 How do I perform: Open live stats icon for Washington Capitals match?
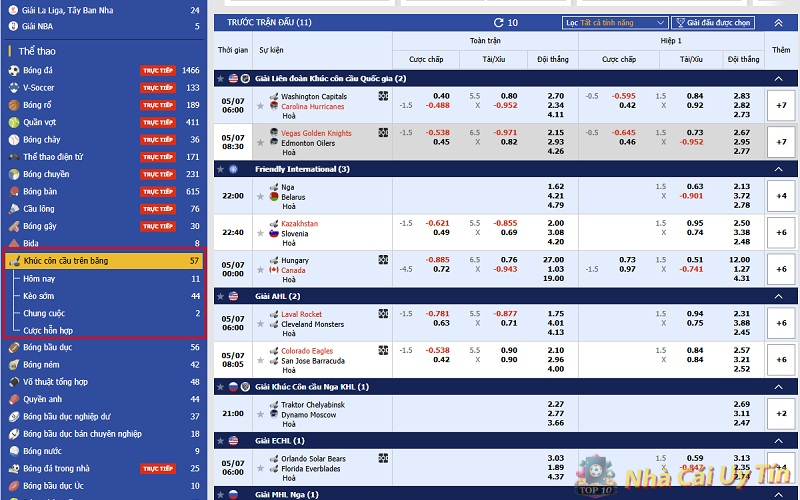point(383,96)
